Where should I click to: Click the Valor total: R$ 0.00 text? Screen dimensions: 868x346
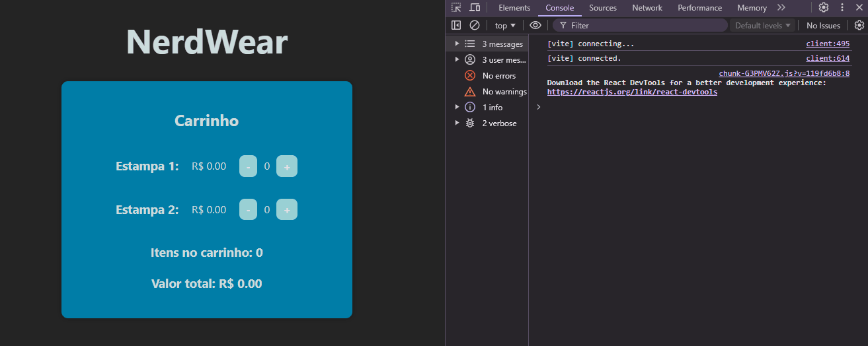click(x=207, y=284)
